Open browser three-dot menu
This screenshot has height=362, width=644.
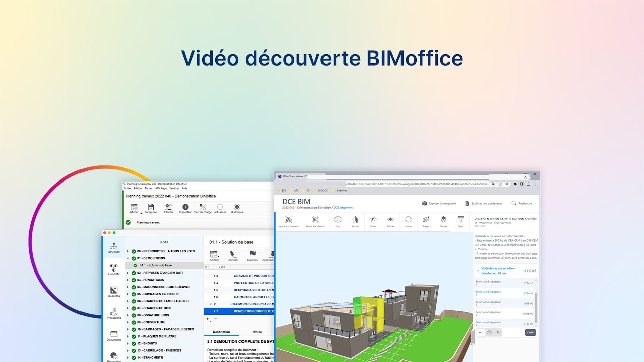tap(535, 184)
